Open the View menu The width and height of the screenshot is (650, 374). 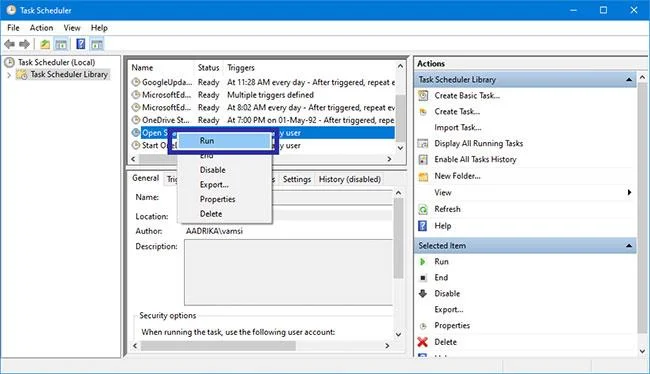point(72,28)
